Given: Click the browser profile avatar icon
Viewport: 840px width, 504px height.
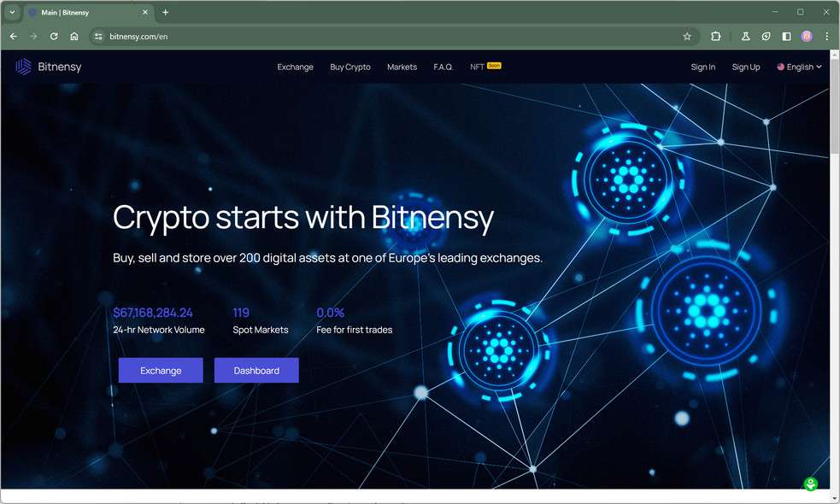Looking at the screenshot, I should [806, 36].
